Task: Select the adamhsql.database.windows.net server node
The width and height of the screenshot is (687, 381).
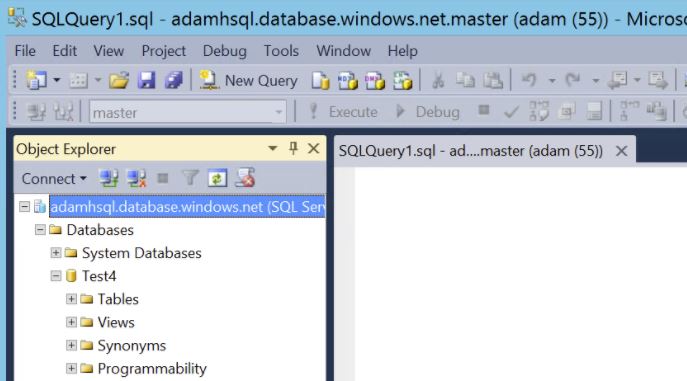Action: 187,206
